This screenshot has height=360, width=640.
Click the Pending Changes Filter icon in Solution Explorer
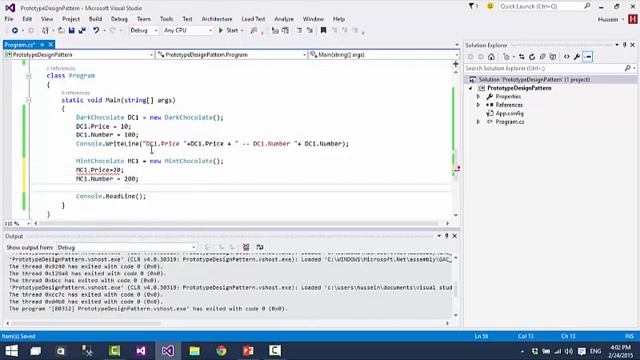pyautogui.click(x=507, y=57)
